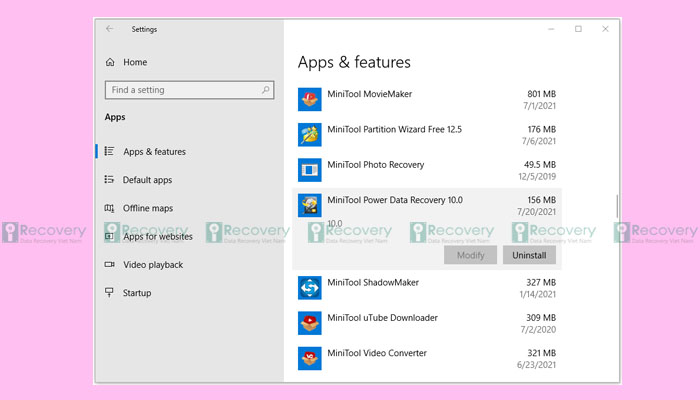The height and width of the screenshot is (400, 700).
Task: Click the Apps sidebar category heading
Action: 115,117
